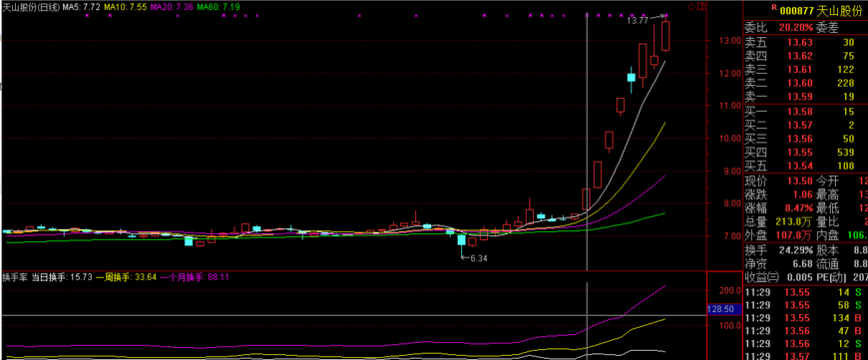Screen dimensions: 868x360
Task: Click the cyan candlestick near 12.00
Action: click(x=632, y=77)
